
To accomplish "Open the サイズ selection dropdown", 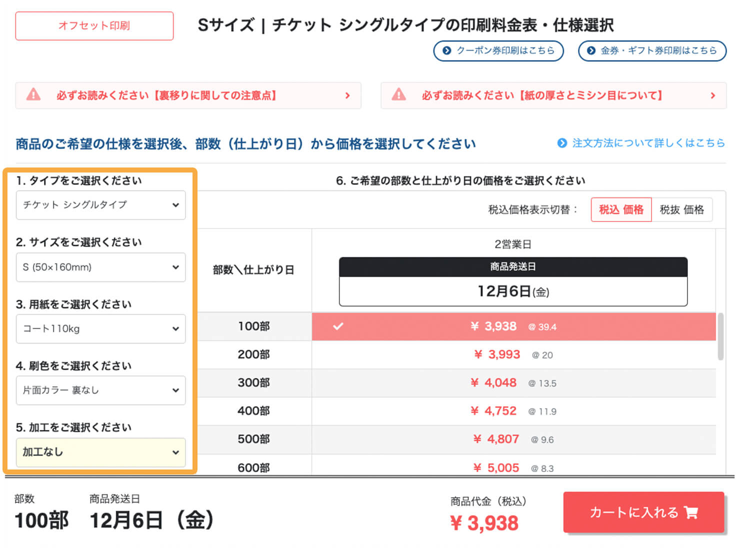I will coord(100,267).
